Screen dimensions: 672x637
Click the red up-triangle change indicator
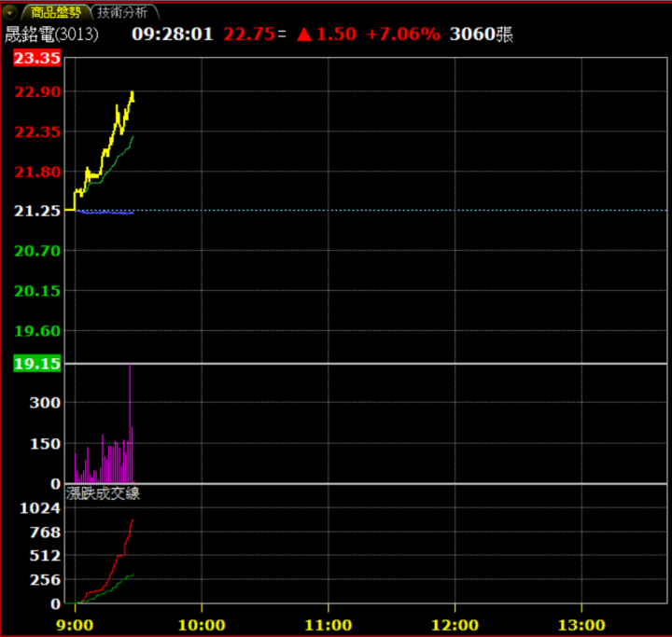click(304, 35)
